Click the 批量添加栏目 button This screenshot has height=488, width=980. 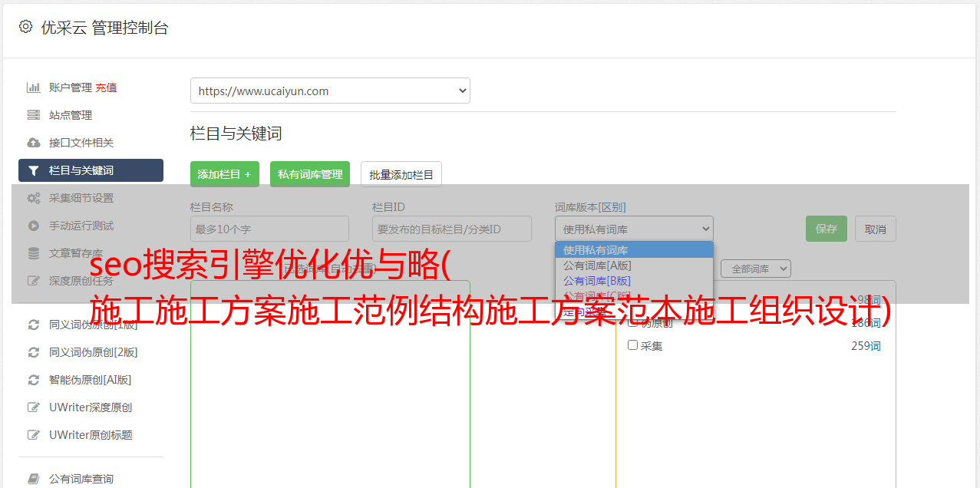point(401,174)
